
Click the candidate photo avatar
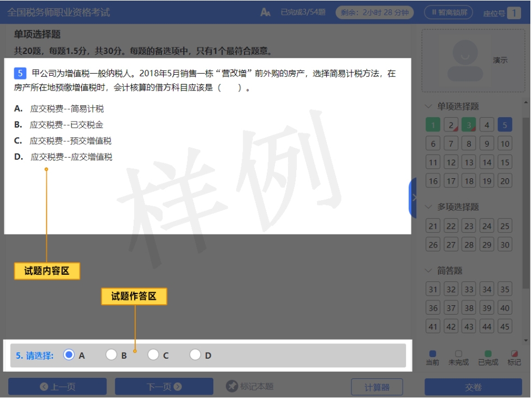click(x=465, y=61)
